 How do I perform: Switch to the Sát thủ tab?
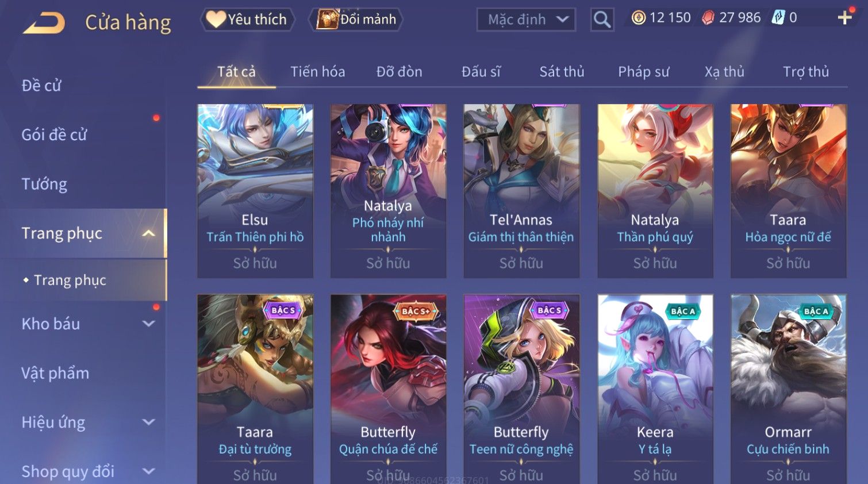tap(562, 72)
